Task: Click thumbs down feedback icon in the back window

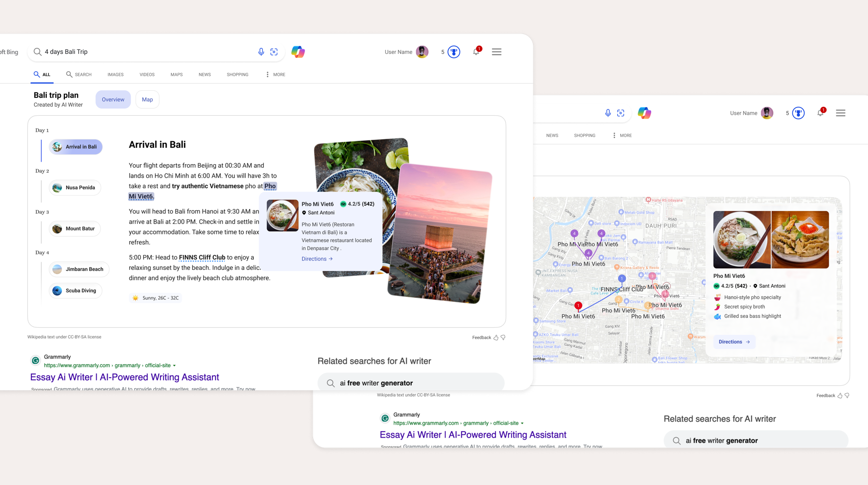Action: 847,396
